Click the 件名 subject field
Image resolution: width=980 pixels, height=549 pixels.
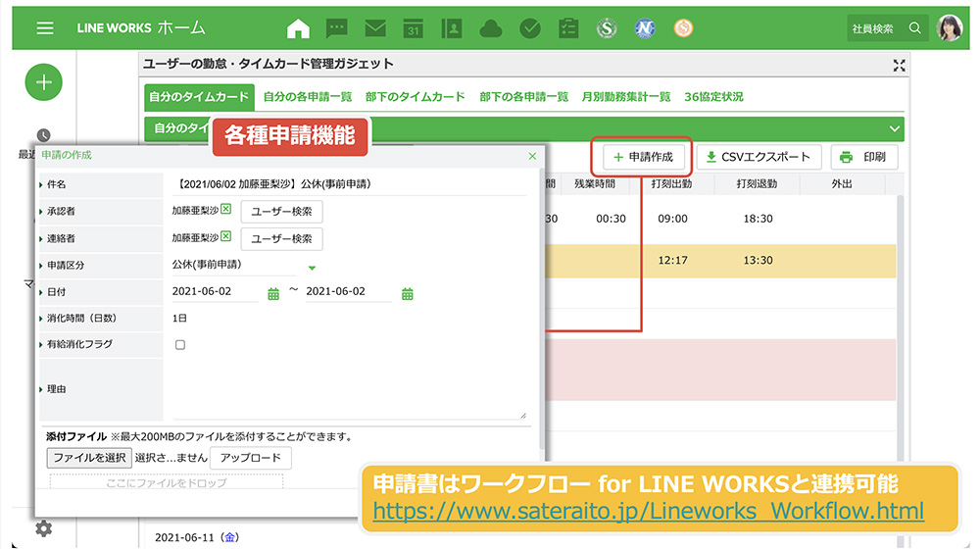click(349, 184)
